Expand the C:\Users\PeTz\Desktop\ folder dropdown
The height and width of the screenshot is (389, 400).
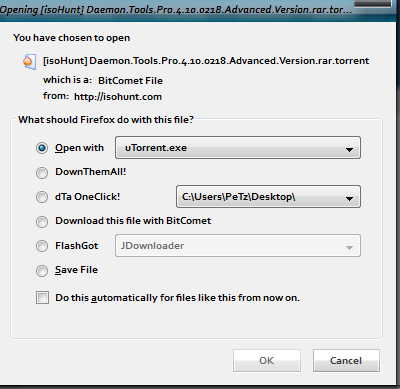[x=268, y=197]
